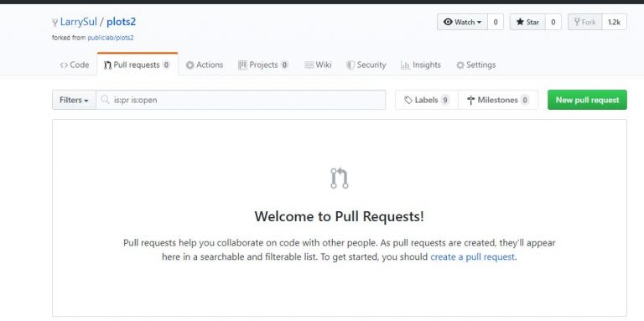Focus the is:pr is:open search field
This screenshot has width=644, height=321.
[x=241, y=100]
